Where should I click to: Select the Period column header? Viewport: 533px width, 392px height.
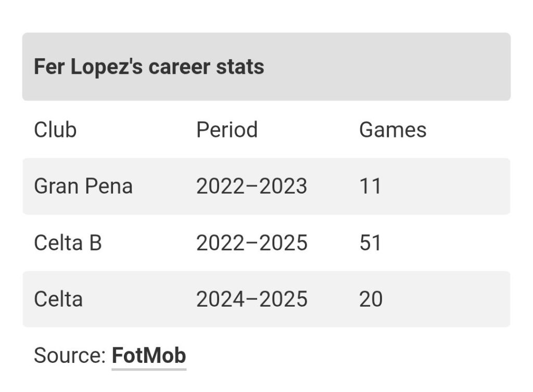[x=227, y=130]
